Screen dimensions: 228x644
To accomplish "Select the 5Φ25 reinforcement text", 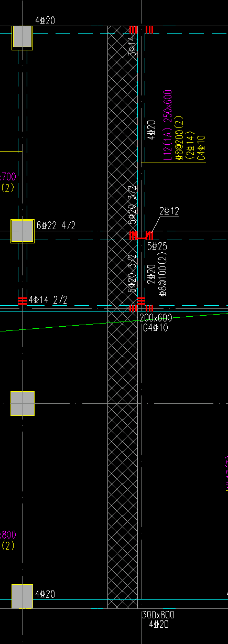I will point(157,245).
